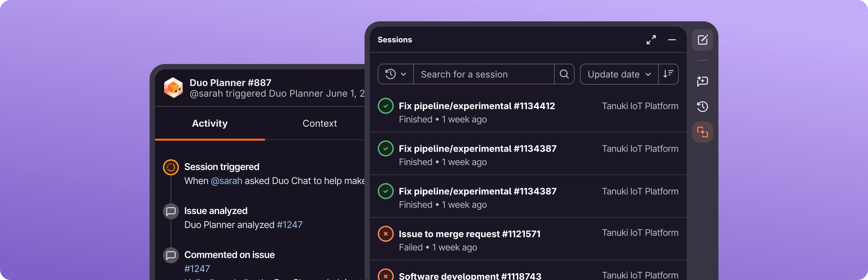The image size is (868, 280).
Task: Click 'Finished • 1 week ago' under #1134412
Action: click(443, 119)
